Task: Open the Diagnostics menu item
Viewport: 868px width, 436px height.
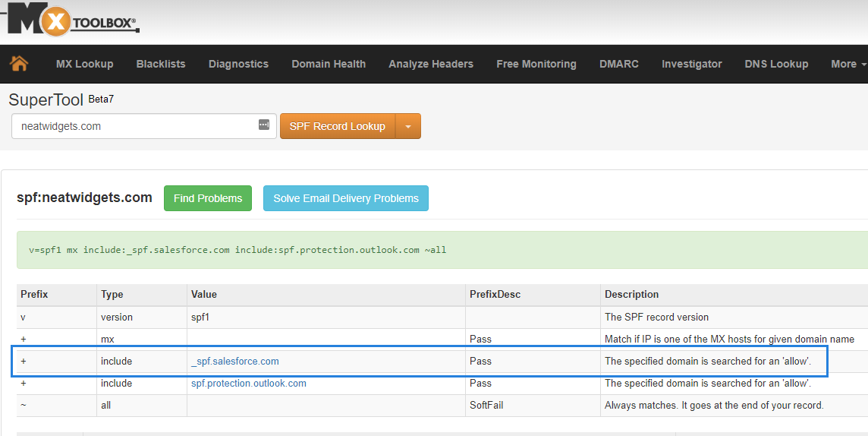Action: point(238,65)
